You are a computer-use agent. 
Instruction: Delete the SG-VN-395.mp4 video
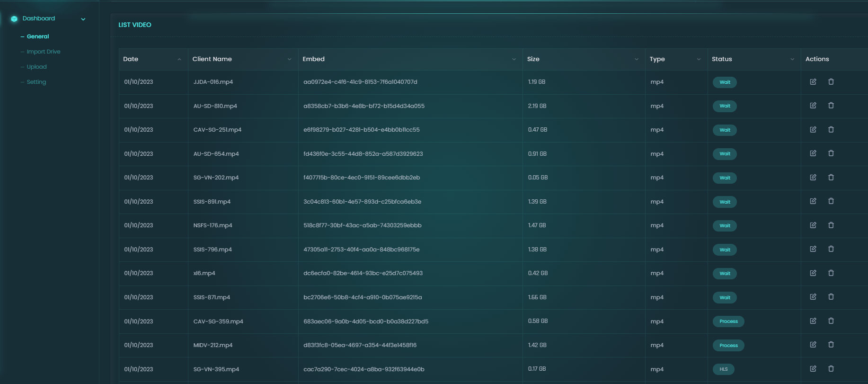point(831,369)
